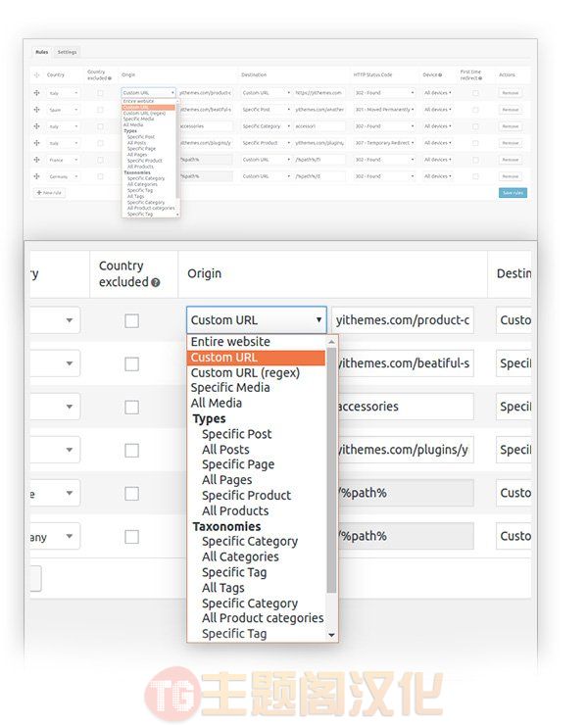This screenshot has height=725, width=588.
Task: Remove the Italy rule with 307 - Temporary Redirect
Action: pyautogui.click(x=511, y=143)
